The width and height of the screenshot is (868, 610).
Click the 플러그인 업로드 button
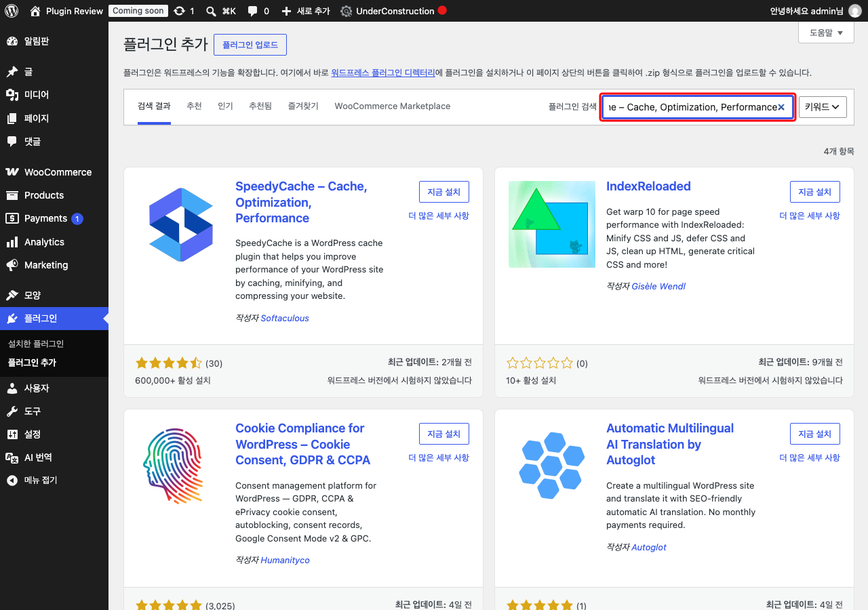pos(250,45)
